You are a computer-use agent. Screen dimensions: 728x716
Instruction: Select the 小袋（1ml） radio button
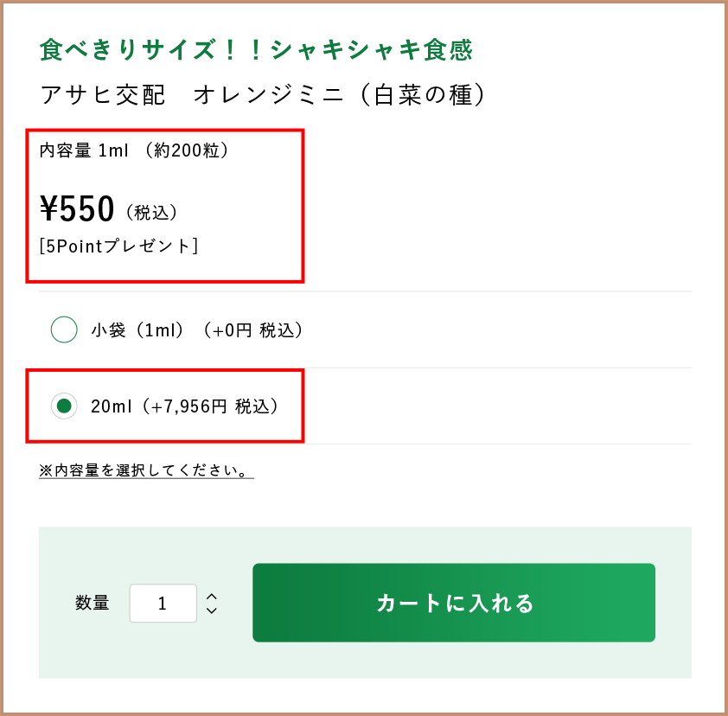pos(64,329)
